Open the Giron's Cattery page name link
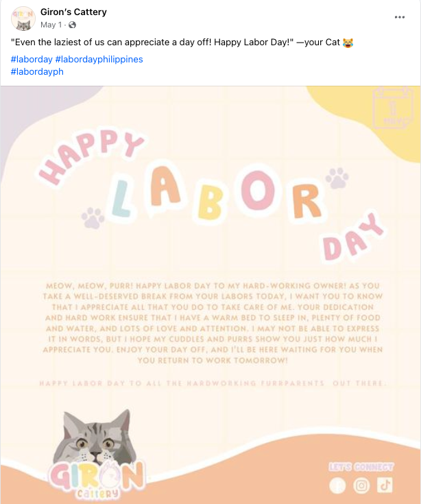Screen dimensions: 421x504 [x=73, y=12]
